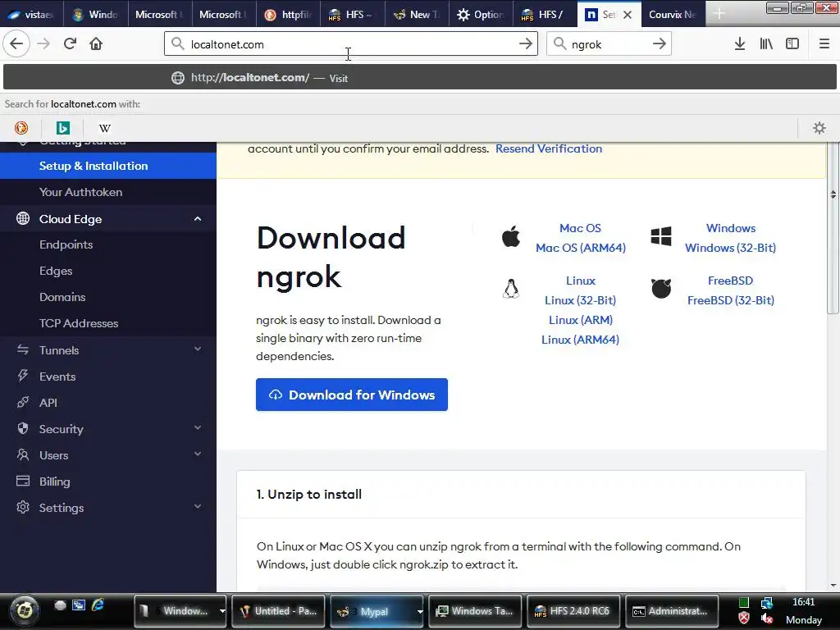This screenshot has height=630, width=840.
Task: Click the Windows logo icon
Action: tap(661, 236)
